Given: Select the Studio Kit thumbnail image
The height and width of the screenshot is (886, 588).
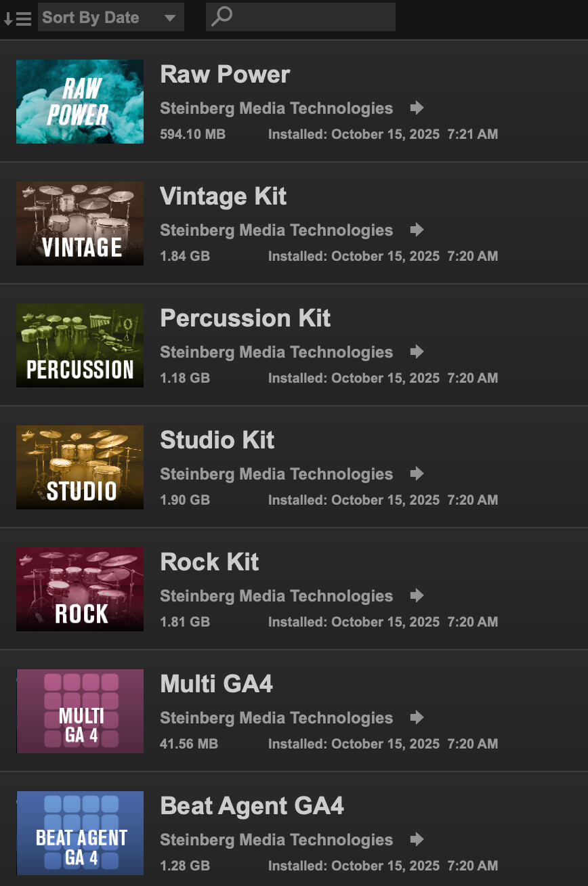Looking at the screenshot, I should (80, 467).
